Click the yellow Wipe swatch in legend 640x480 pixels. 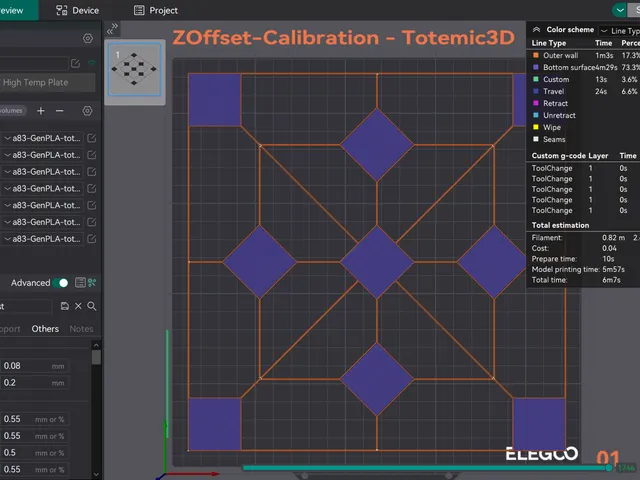coord(536,127)
